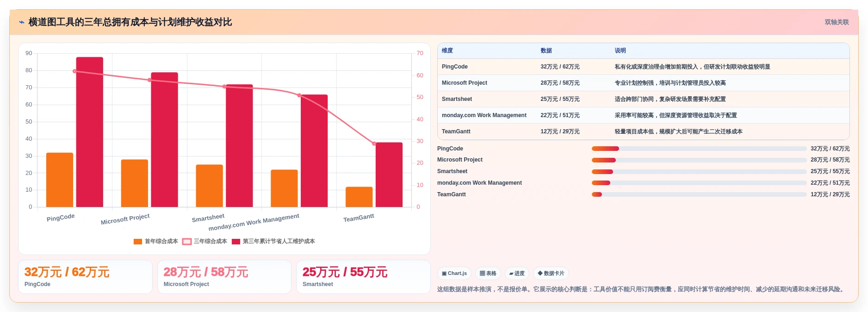Toggle 第三年累计节省人工维护成本 legend swatch
This screenshot has height=312, width=868.
pyautogui.click(x=236, y=242)
